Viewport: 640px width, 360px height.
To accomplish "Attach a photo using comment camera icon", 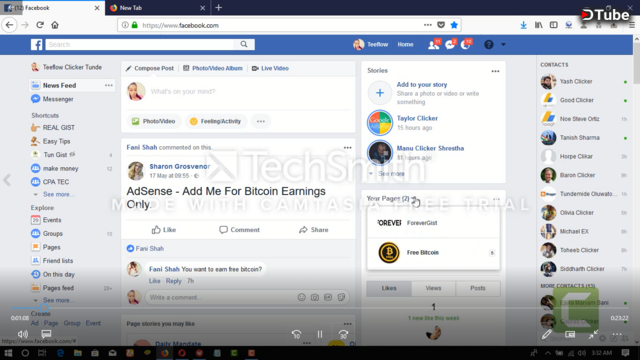I will tap(315, 297).
